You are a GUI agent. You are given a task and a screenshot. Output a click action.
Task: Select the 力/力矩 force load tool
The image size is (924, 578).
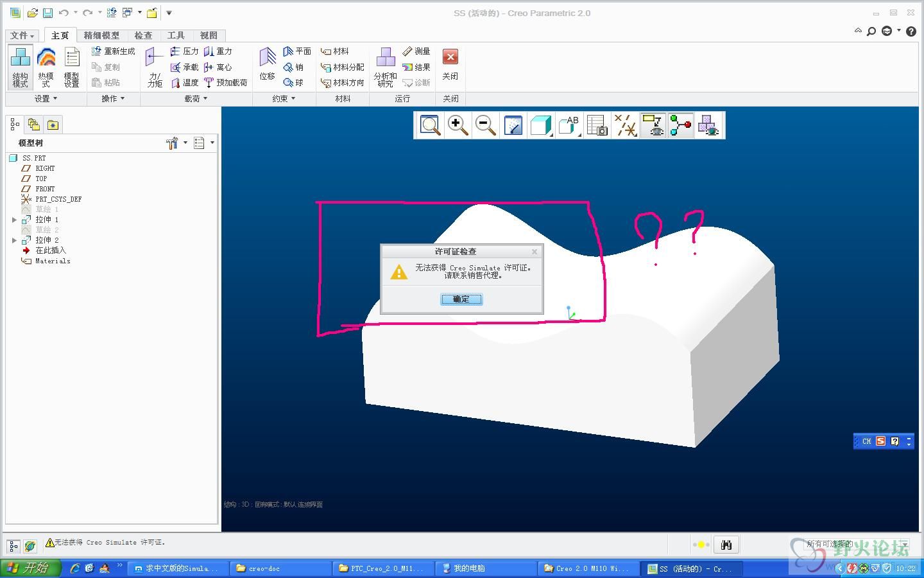[x=155, y=67]
